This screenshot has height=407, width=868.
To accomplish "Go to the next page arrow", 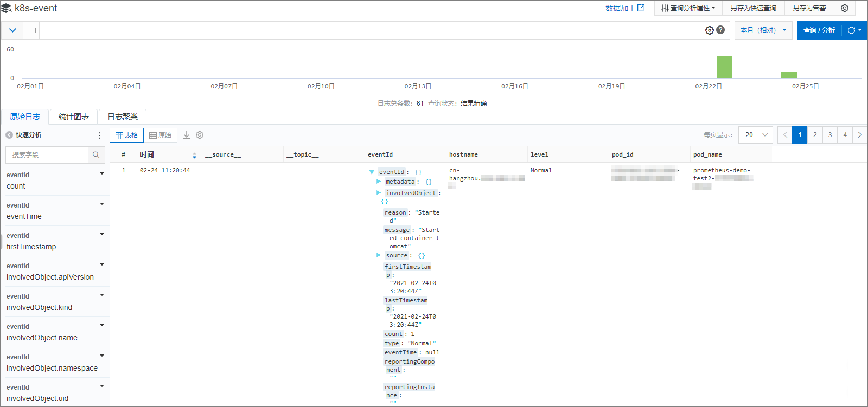I will click(x=860, y=135).
